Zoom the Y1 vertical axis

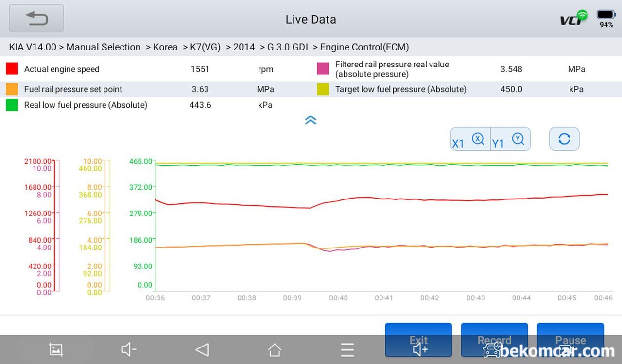[510, 140]
